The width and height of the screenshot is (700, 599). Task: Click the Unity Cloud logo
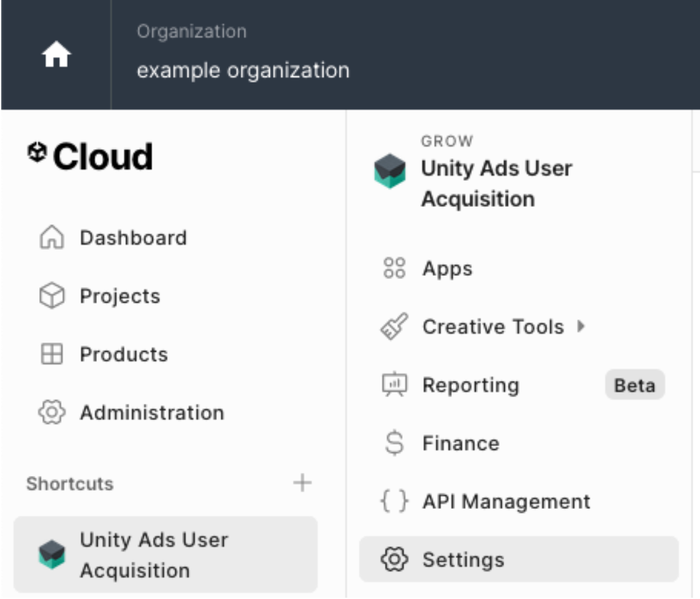pos(90,157)
